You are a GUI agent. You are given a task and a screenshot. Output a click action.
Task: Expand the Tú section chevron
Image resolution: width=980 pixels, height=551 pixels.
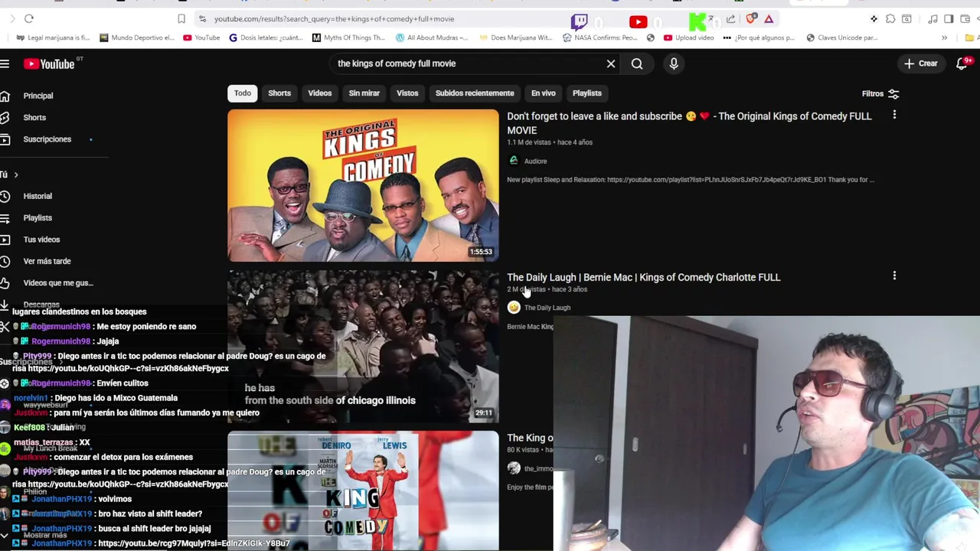pyautogui.click(x=15, y=174)
